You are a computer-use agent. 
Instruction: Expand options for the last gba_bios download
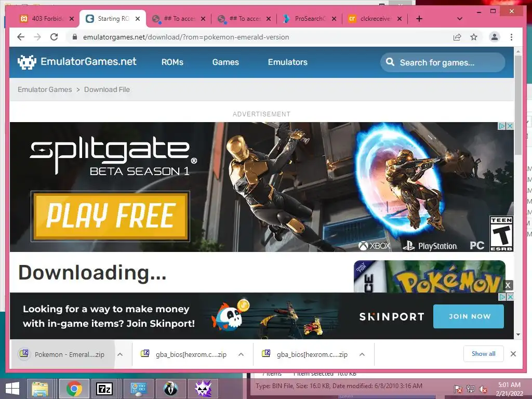pos(362,354)
